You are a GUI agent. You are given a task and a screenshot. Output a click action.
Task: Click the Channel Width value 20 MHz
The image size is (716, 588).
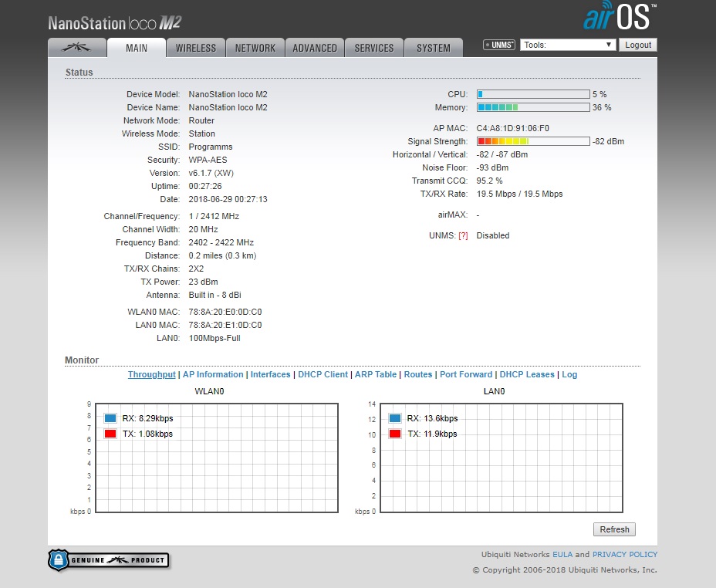coord(203,229)
